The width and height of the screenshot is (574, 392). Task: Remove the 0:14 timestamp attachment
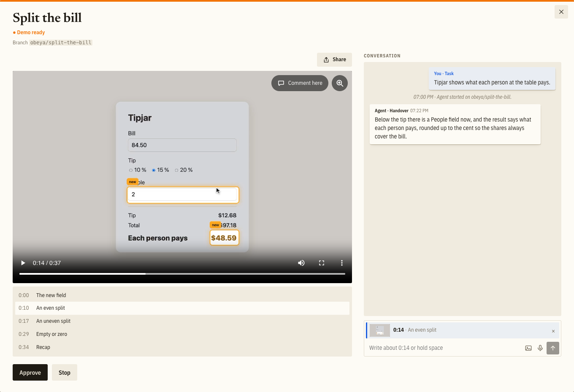coord(553,331)
